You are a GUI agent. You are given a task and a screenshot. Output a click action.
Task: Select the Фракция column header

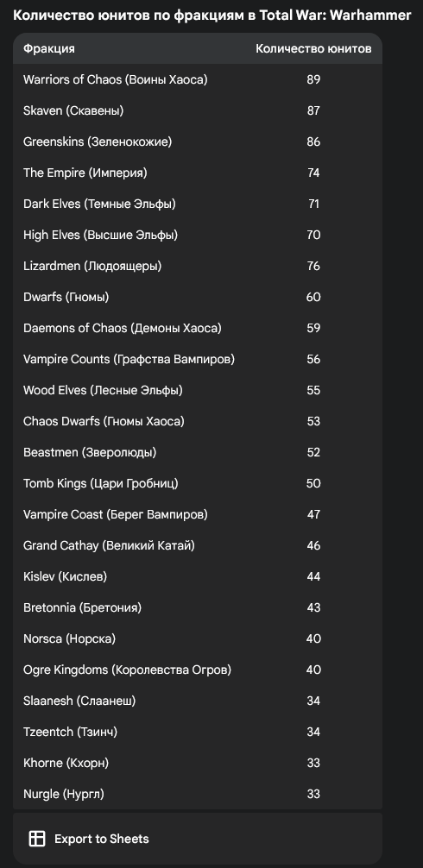click(48, 48)
